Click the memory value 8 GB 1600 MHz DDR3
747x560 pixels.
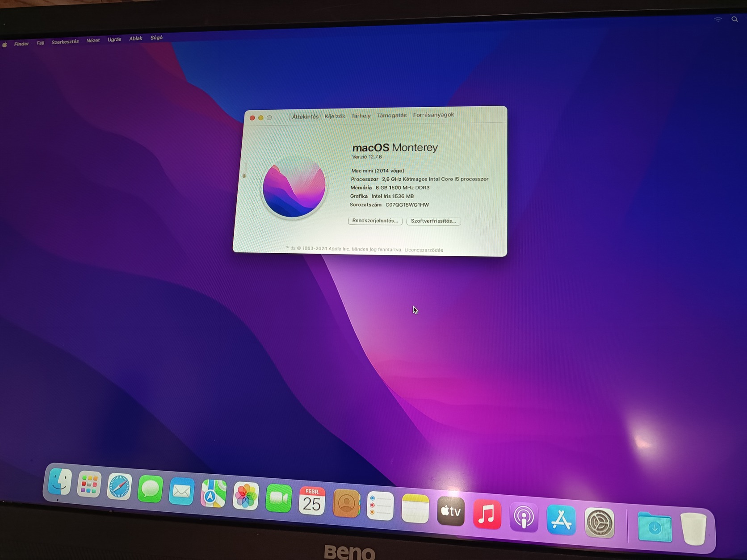click(x=403, y=188)
